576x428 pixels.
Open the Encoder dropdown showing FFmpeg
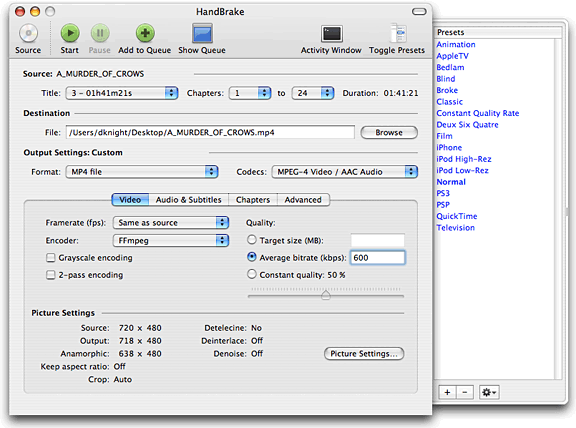[171, 241]
